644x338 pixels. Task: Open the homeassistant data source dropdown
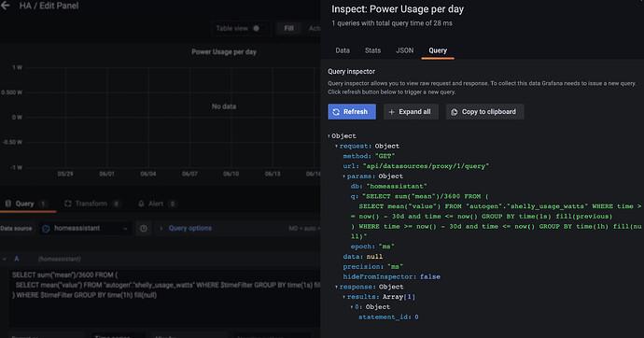(86, 229)
